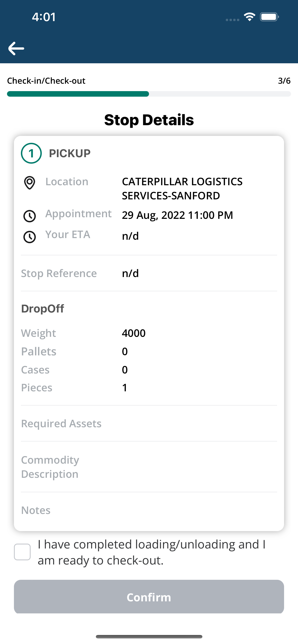Tap the Stop Reference row
This screenshot has height=644, width=298.
click(x=149, y=273)
